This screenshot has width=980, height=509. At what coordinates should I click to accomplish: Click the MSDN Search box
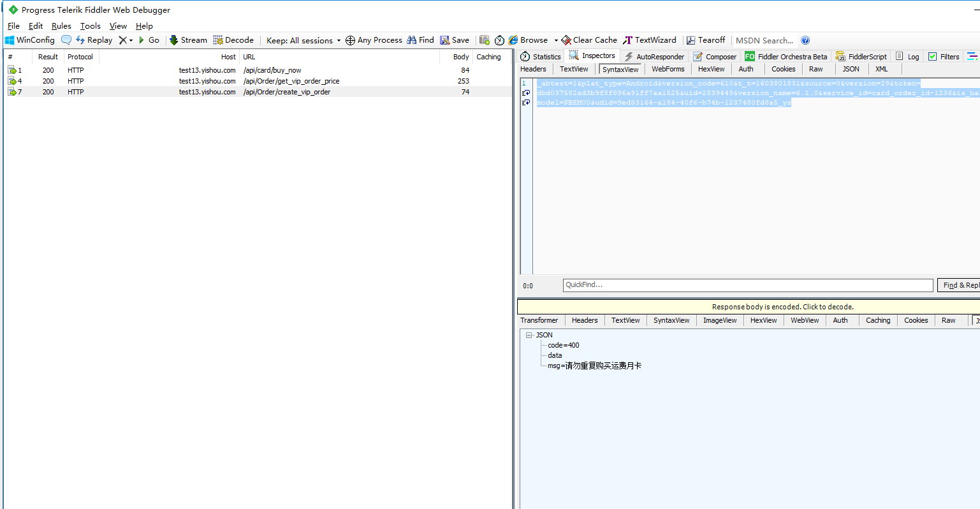point(764,40)
